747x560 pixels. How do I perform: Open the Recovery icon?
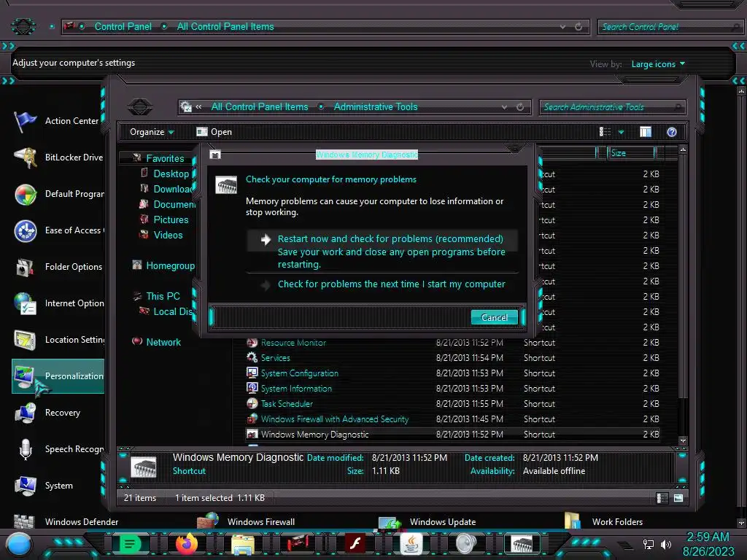pyautogui.click(x=25, y=413)
